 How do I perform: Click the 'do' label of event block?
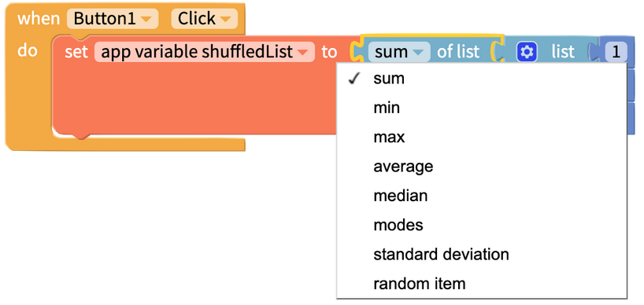click(27, 51)
